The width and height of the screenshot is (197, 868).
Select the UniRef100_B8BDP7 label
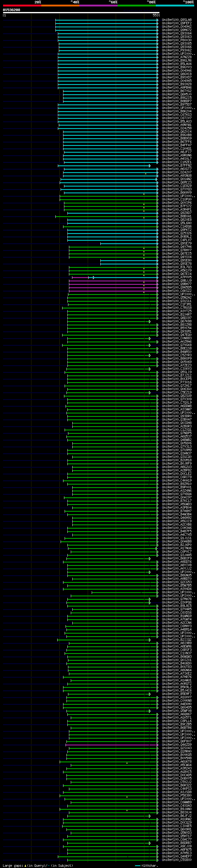177,101
